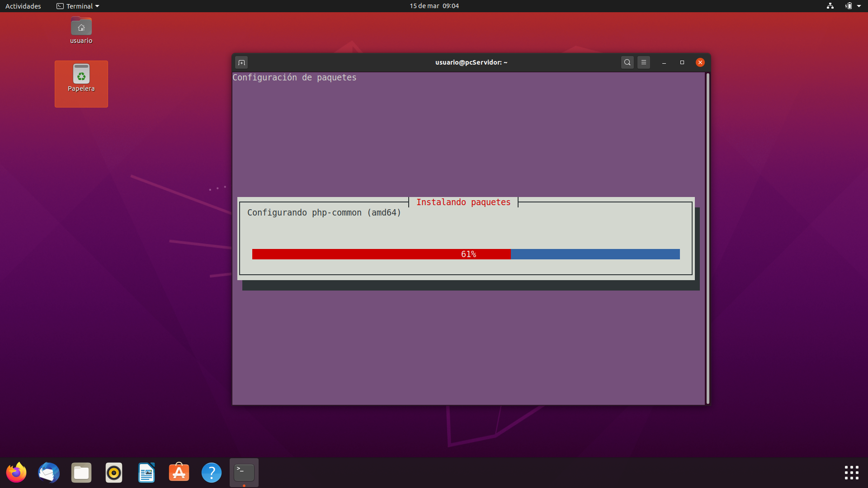
Task: Maximize the terminal window
Action: point(682,62)
